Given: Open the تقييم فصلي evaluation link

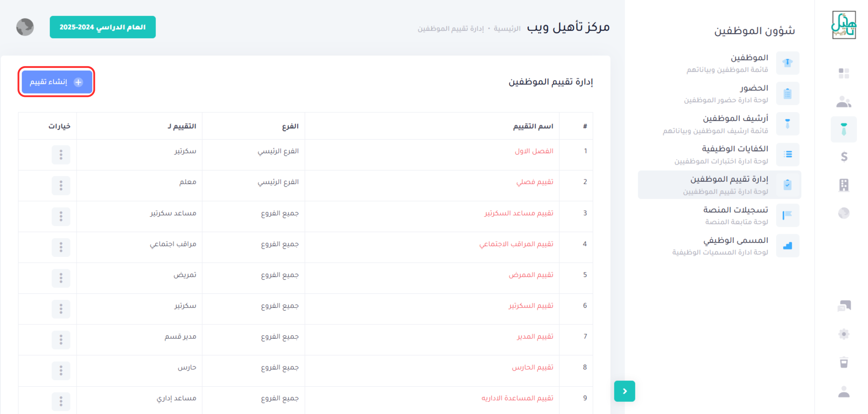Looking at the screenshot, I should tap(535, 182).
